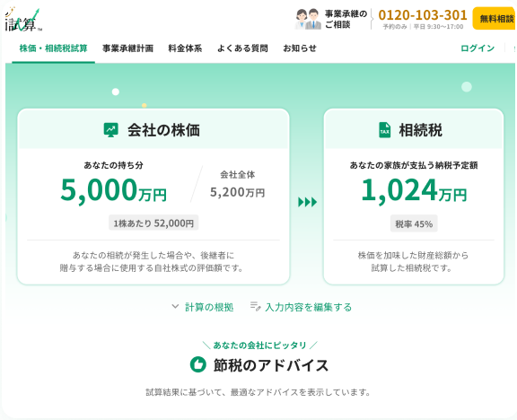Click the thumbs-up icon beside 節税のアドバイス
517x420 pixels.
198,364
